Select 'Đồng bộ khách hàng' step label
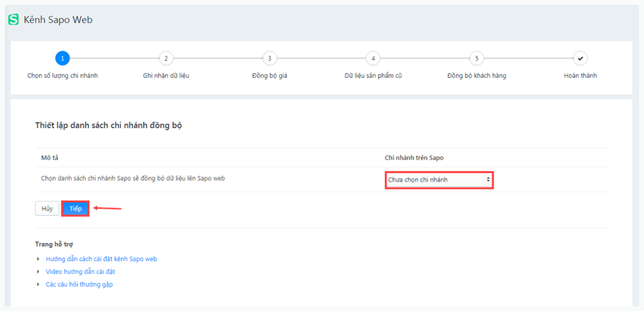 pos(477,76)
